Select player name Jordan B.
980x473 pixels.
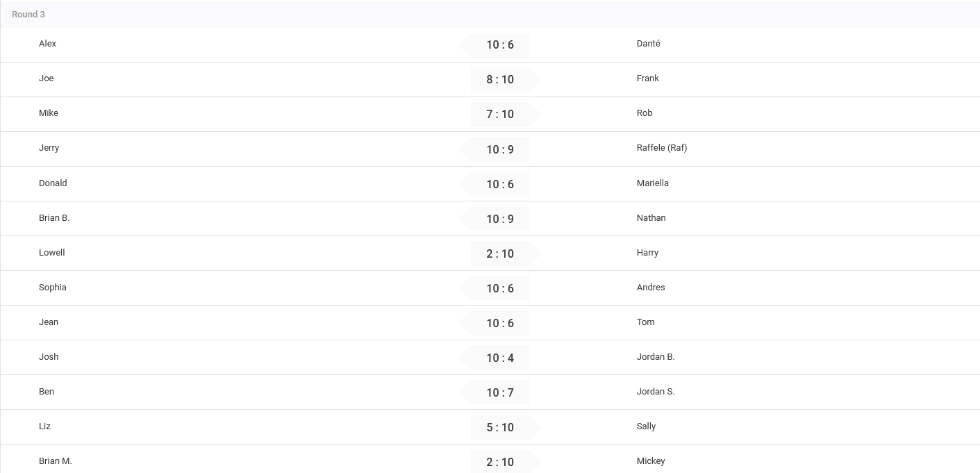655,357
